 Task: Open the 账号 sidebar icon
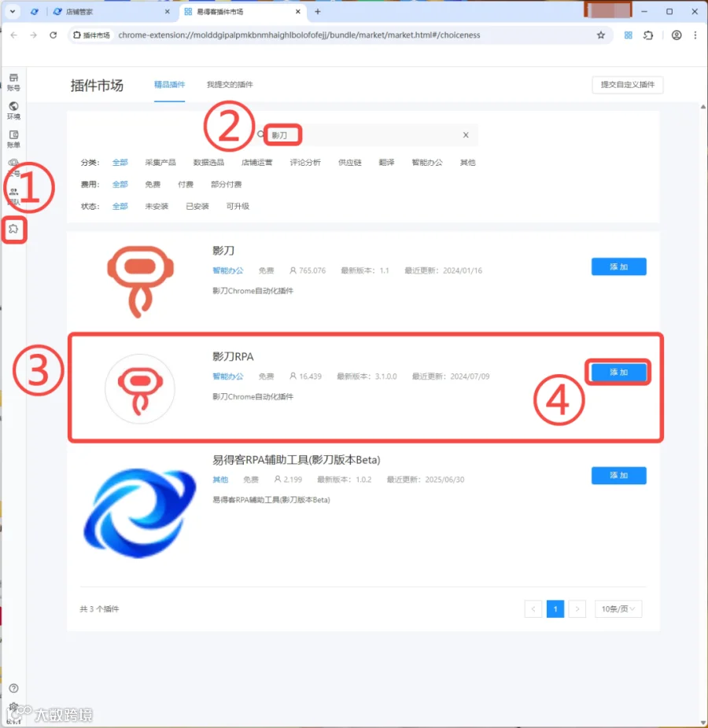[13, 83]
